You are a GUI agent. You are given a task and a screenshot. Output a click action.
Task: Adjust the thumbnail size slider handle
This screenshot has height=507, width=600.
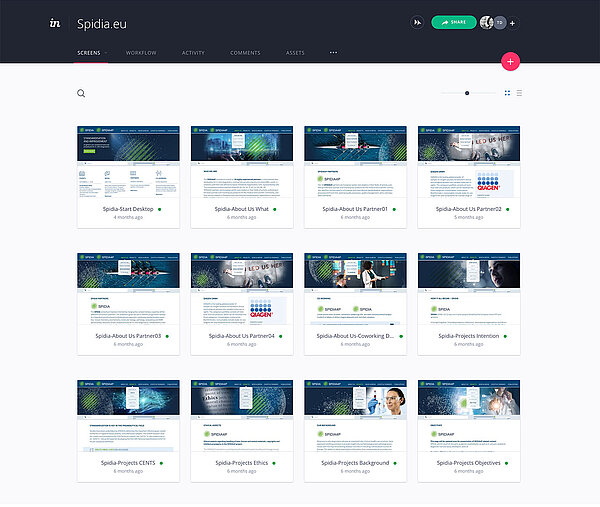467,93
